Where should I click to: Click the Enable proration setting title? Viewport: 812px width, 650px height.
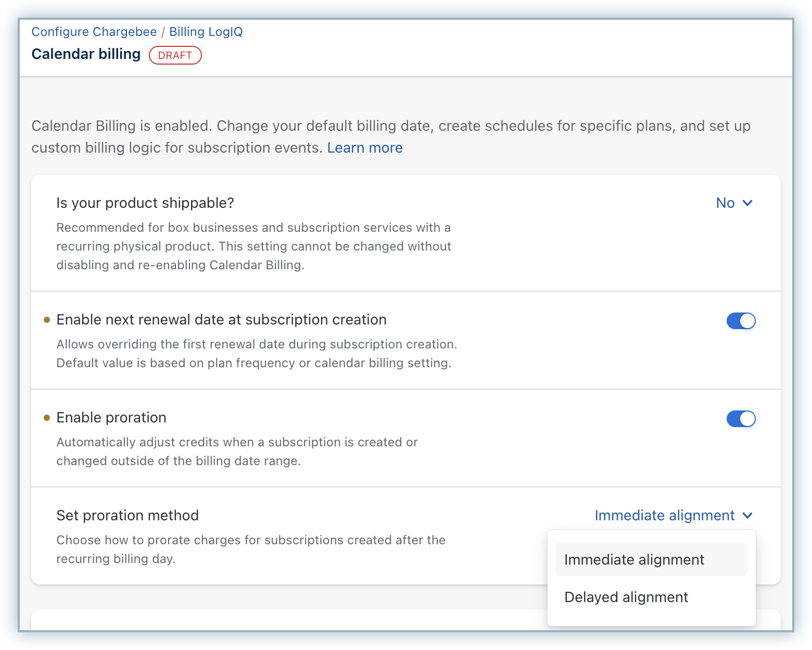point(111,418)
